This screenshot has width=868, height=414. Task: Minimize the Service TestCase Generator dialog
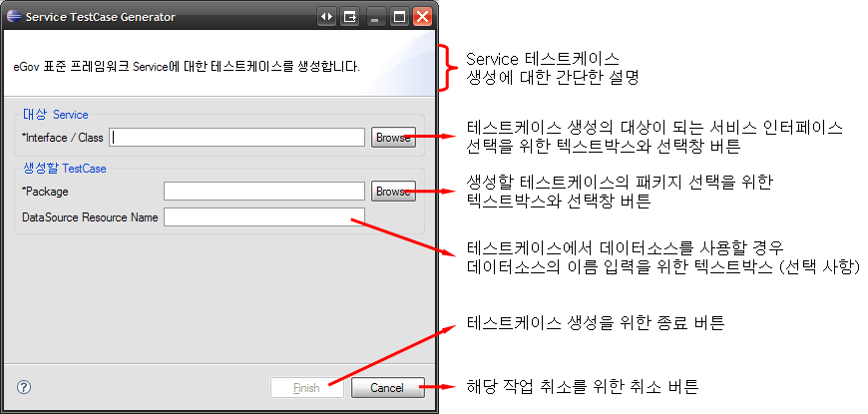click(x=376, y=17)
